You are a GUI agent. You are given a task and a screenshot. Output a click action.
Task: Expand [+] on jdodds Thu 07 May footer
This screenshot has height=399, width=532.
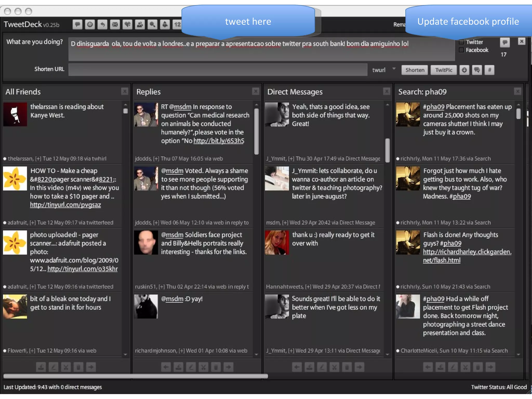[156, 158]
